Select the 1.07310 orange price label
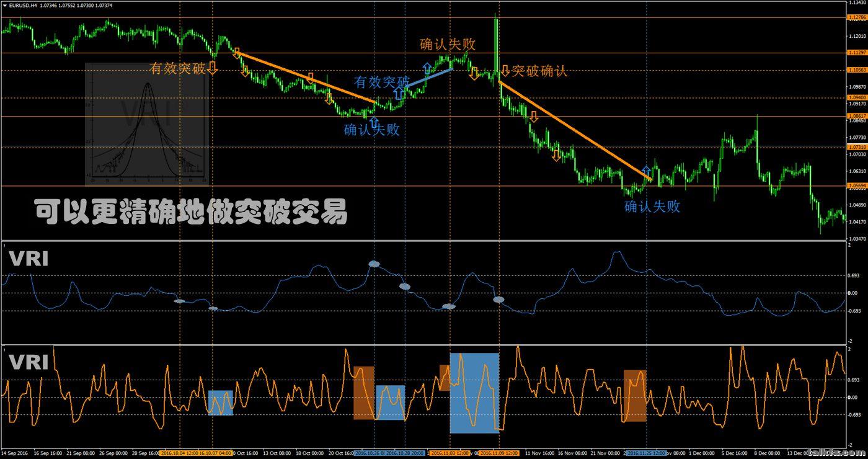 tap(856, 147)
